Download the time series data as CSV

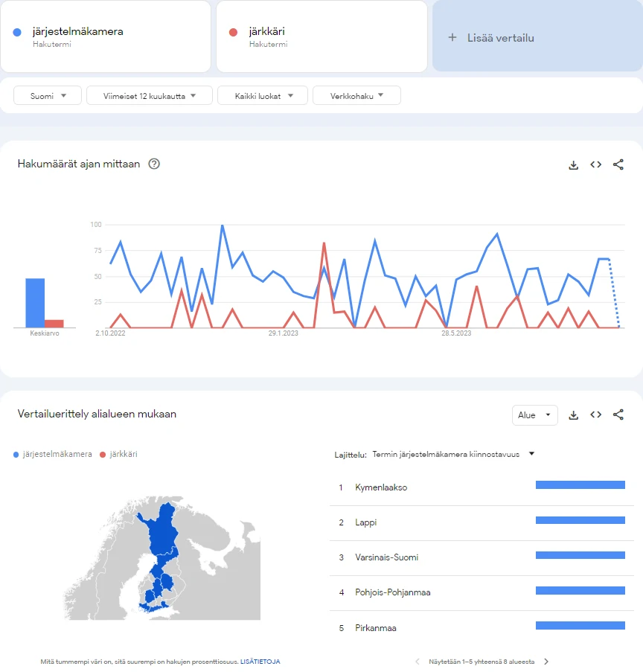tap(573, 164)
